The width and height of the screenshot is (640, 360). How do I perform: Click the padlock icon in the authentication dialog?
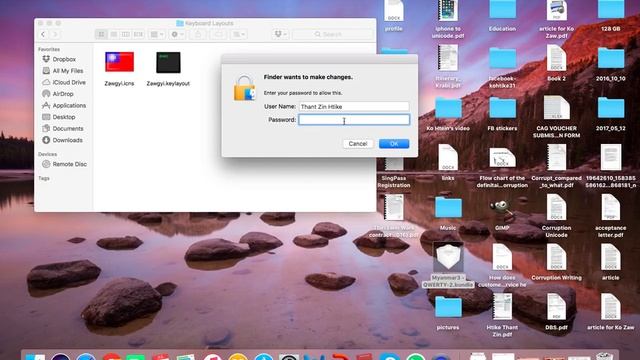click(x=244, y=88)
